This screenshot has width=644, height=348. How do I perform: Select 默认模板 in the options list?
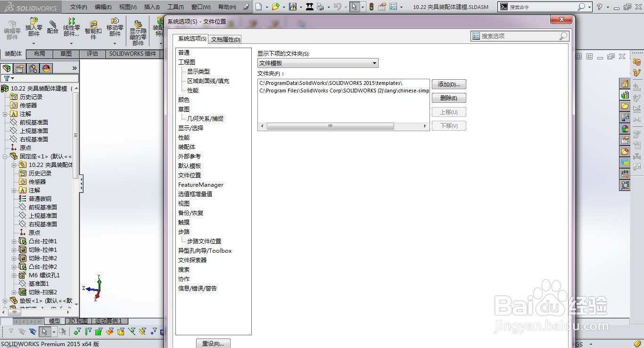tap(190, 166)
